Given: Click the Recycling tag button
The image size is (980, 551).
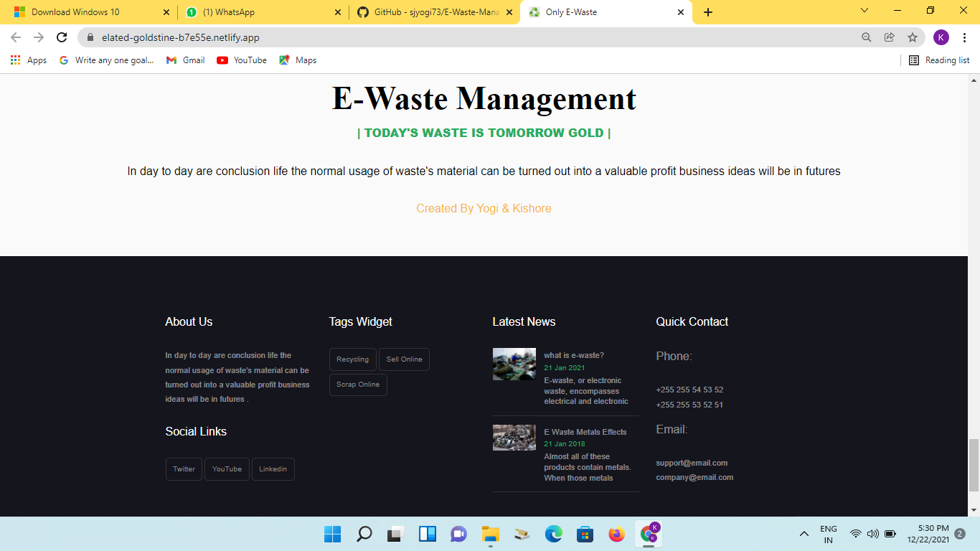Looking at the screenshot, I should [x=352, y=359].
